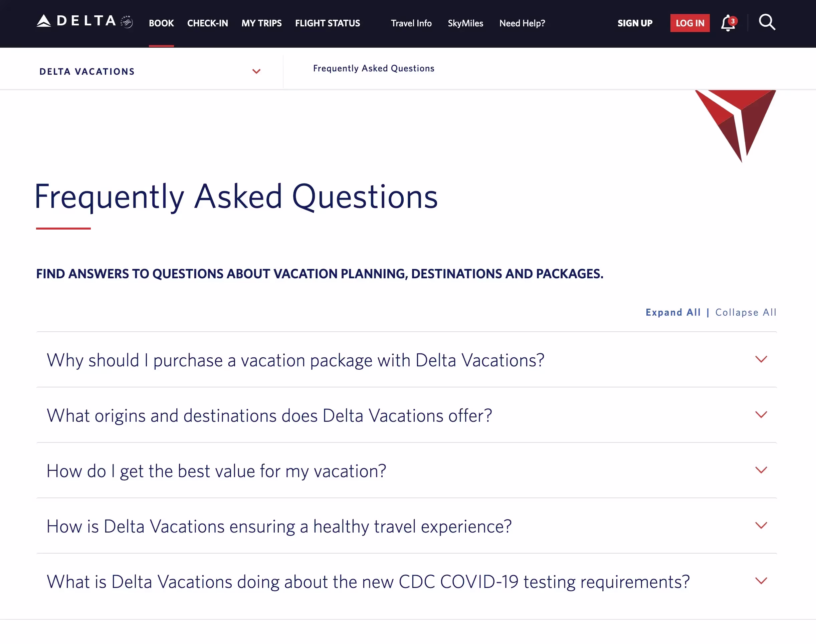Screen dimensions: 816x644
Task: Expand the Delta Vacations section dropdown
Action: (256, 71)
